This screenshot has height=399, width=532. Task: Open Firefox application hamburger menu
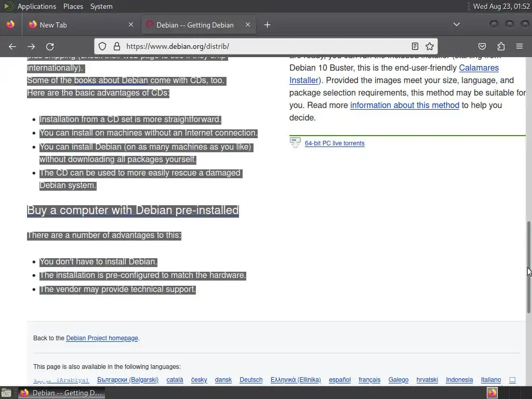520,46
